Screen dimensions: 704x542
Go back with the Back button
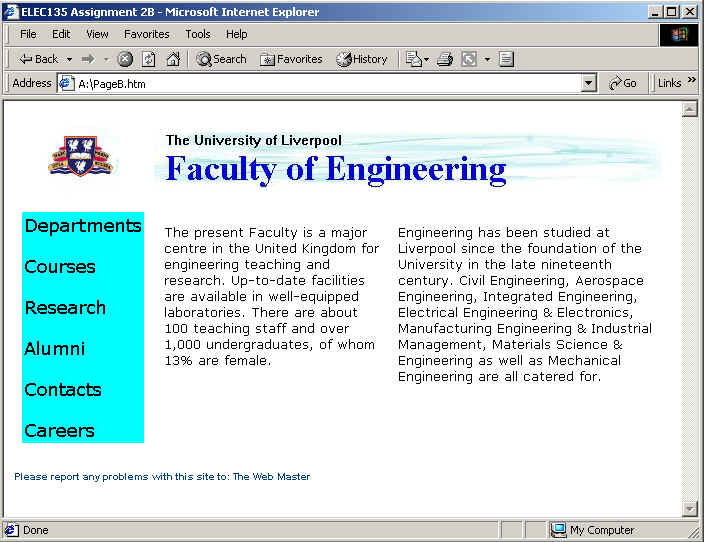coord(38,59)
